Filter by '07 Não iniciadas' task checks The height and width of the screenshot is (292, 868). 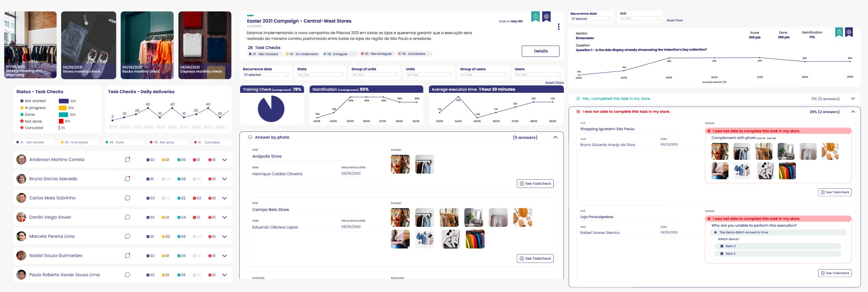pos(265,54)
